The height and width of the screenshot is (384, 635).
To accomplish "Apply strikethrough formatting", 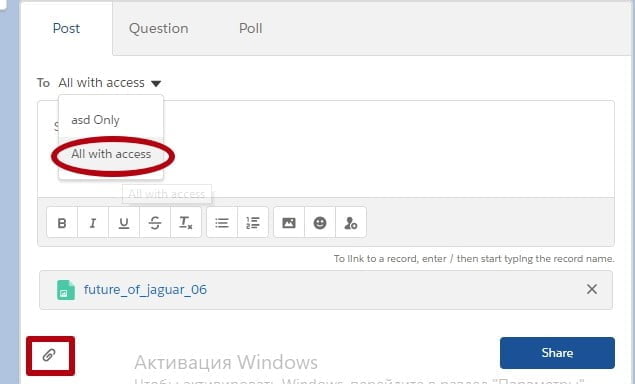I will pyautogui.click(x=155, y=222).
